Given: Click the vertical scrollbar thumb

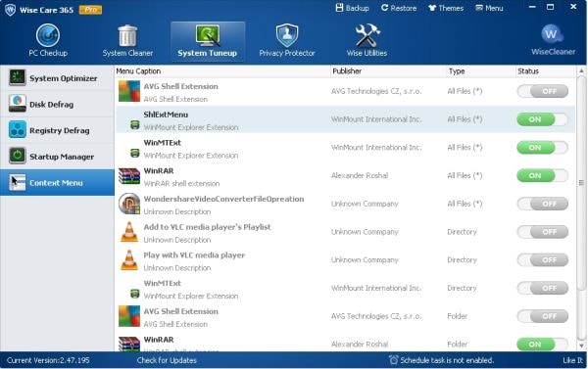Looking at the screenshot, I should (x=581, y=183).
